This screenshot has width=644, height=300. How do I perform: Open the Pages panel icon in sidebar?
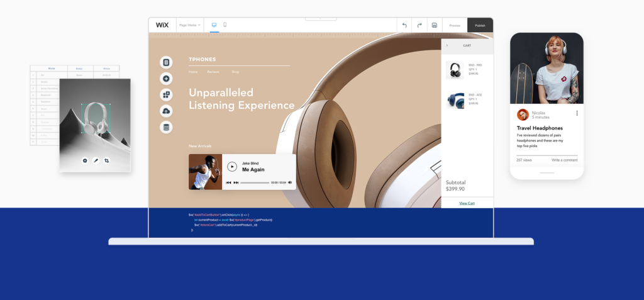(166, 62)
